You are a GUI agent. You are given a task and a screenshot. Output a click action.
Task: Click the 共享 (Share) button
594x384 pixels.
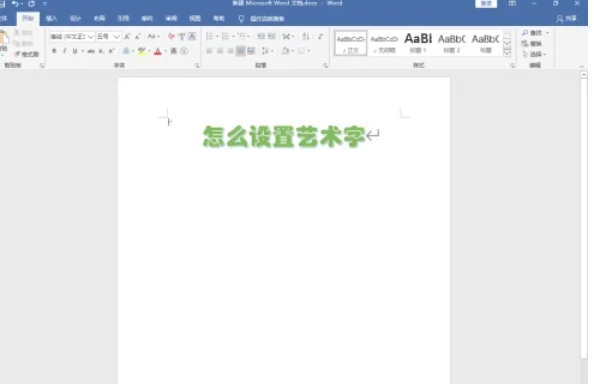pos(566,19)
